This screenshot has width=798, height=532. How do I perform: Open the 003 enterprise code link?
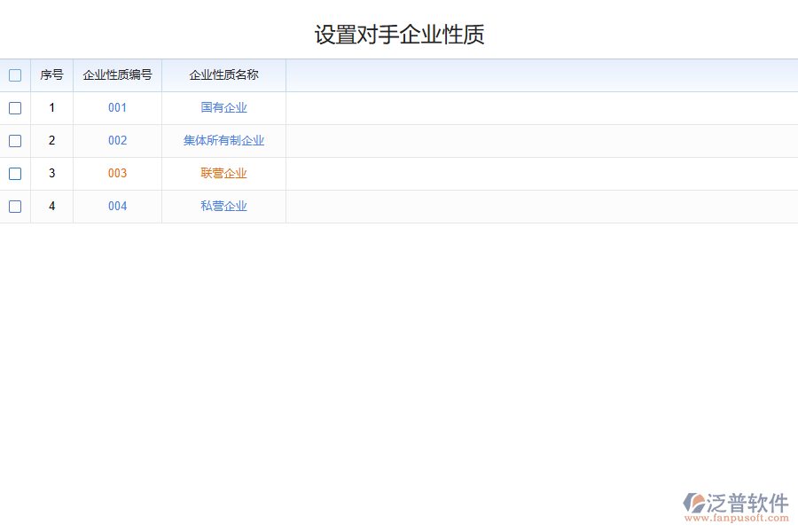(x=117, y=174)
